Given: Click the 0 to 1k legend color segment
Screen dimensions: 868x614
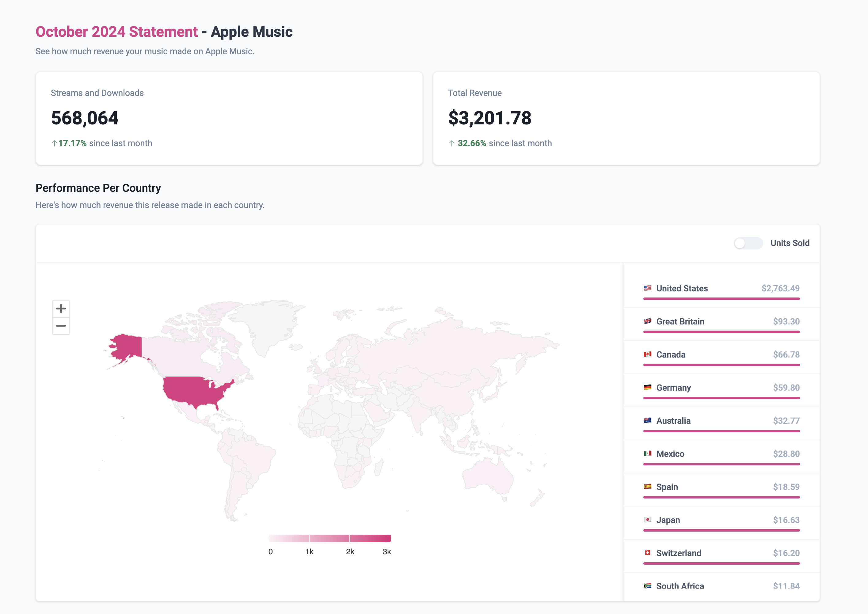Looking at the screenshot, I should point(289,538).
